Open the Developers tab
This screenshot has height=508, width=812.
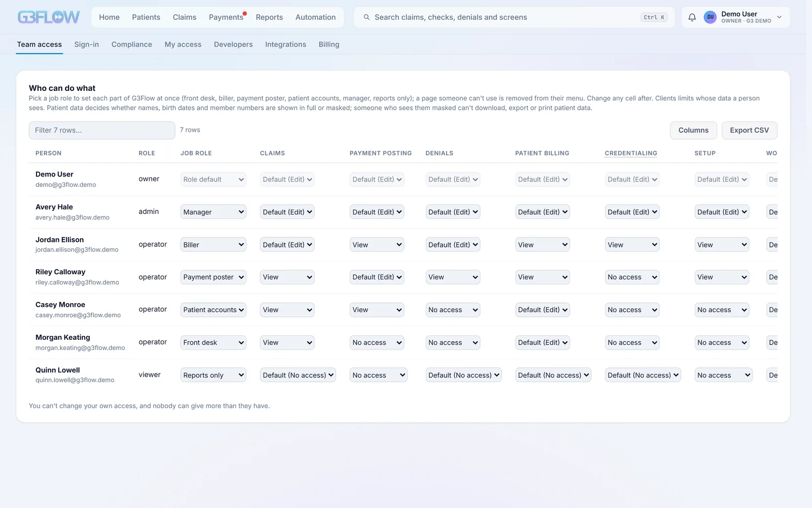(233, 45)
